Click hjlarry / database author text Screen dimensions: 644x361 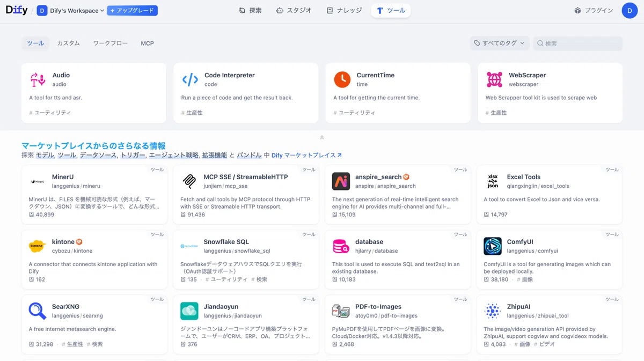(x=376, y=251)
